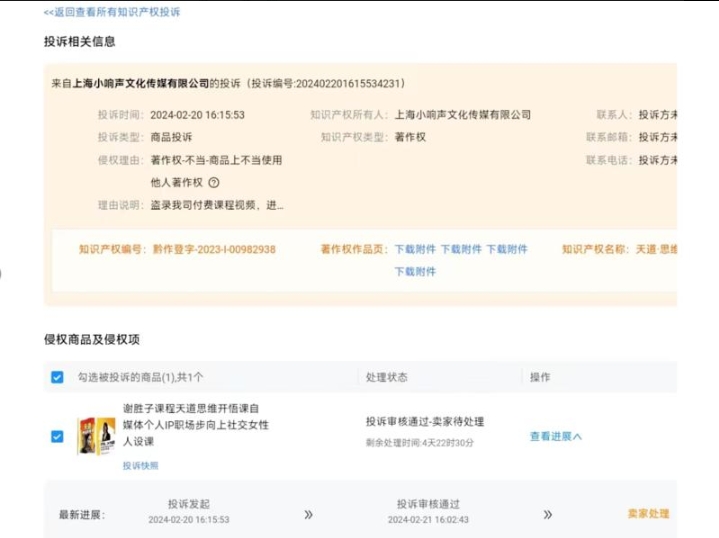Go back via 返回查看所有知识产权投诉 link
This screenshot has height=538, width=719.
[112, 12]
